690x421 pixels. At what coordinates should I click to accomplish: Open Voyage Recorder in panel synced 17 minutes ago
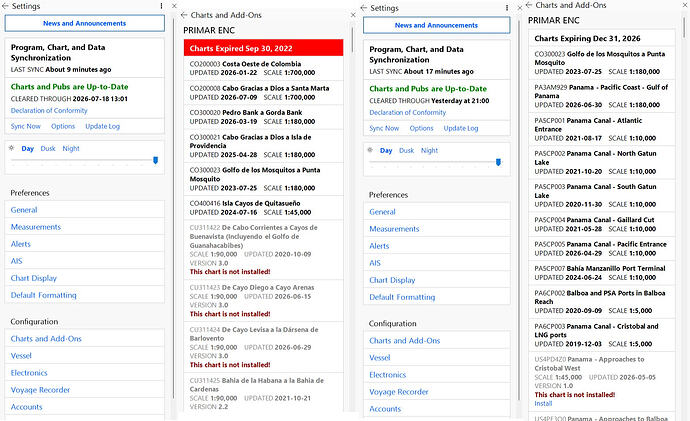pyautogui.click(x=437, y=392)
